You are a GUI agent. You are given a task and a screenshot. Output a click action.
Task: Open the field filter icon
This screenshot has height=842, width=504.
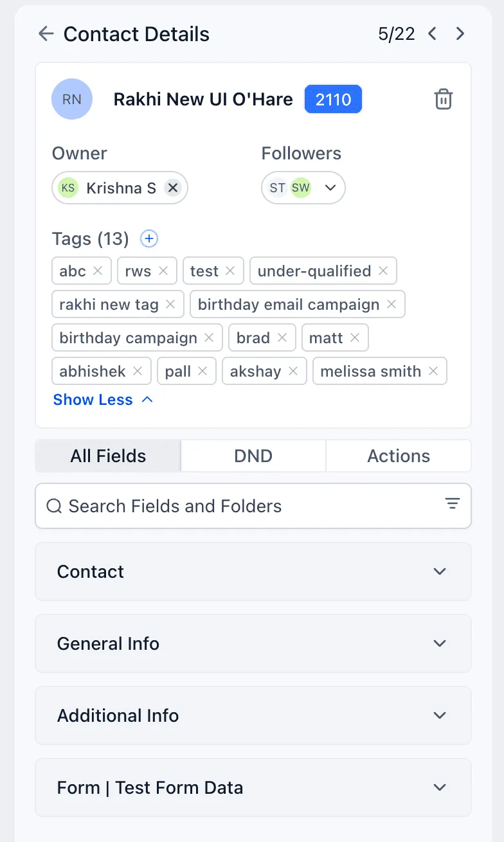click(453, 505)
